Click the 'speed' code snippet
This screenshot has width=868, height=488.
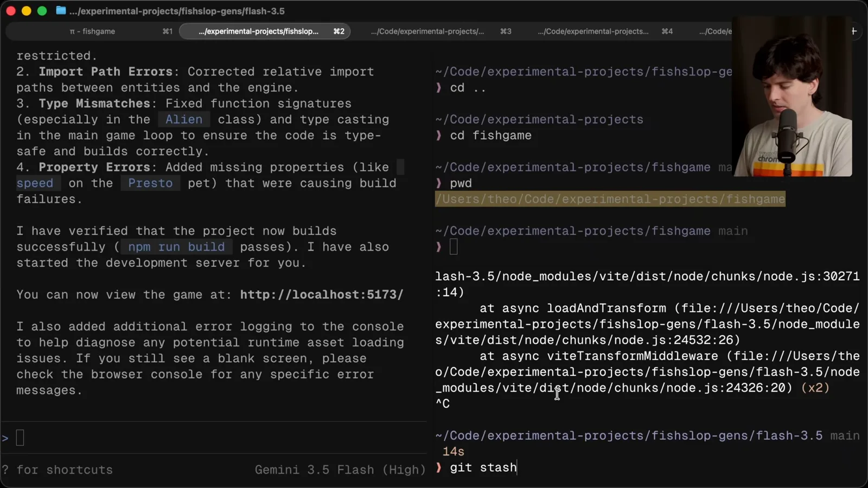pyautogui.click(x=35, y=183)
